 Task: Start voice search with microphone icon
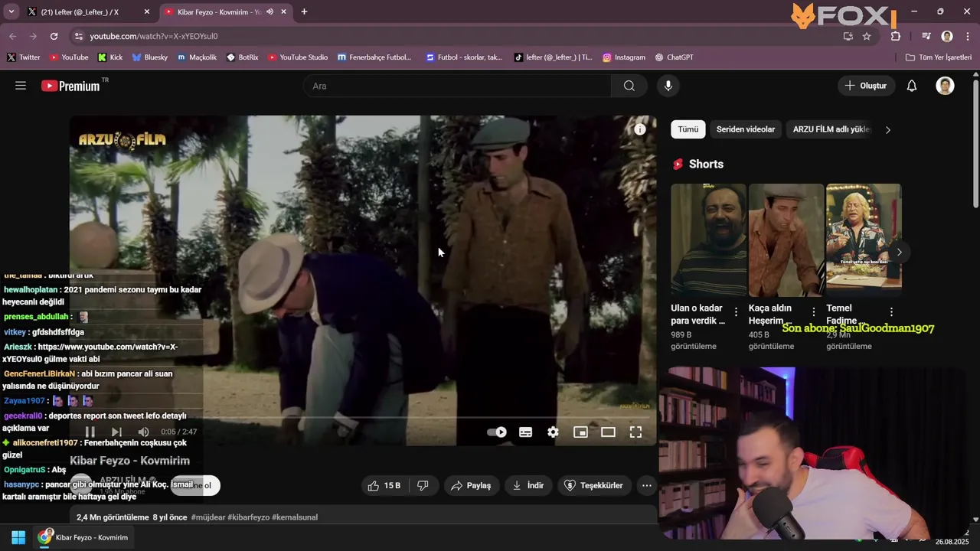pyautogui.click(x=668, y=86)
